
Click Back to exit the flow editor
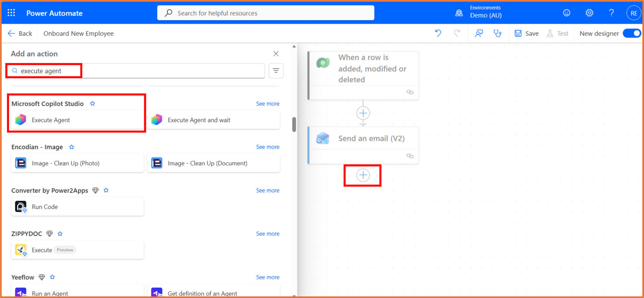(x=20, y=33)
